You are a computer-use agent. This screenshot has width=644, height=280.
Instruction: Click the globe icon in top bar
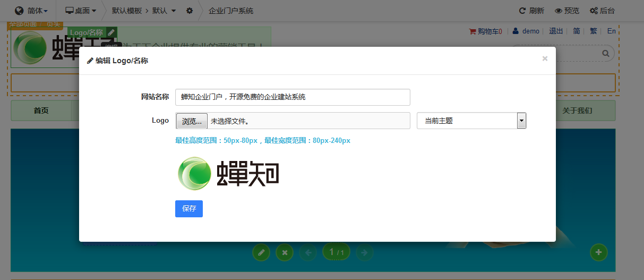tap(19, 11)
